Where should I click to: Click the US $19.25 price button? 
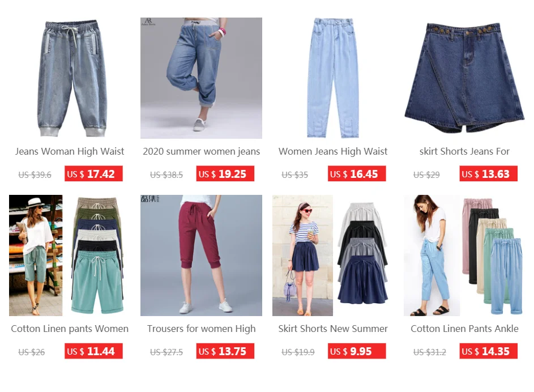[x=225, y=174]
